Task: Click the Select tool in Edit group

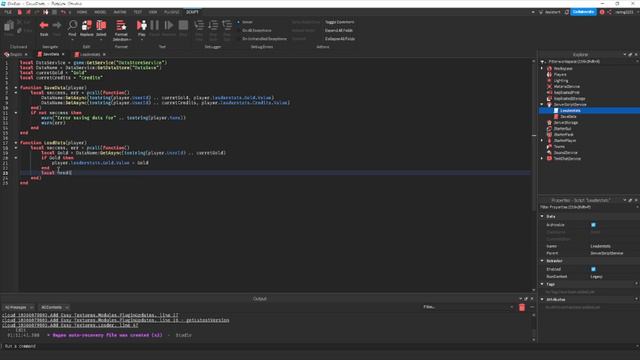Action: [101, 26]
